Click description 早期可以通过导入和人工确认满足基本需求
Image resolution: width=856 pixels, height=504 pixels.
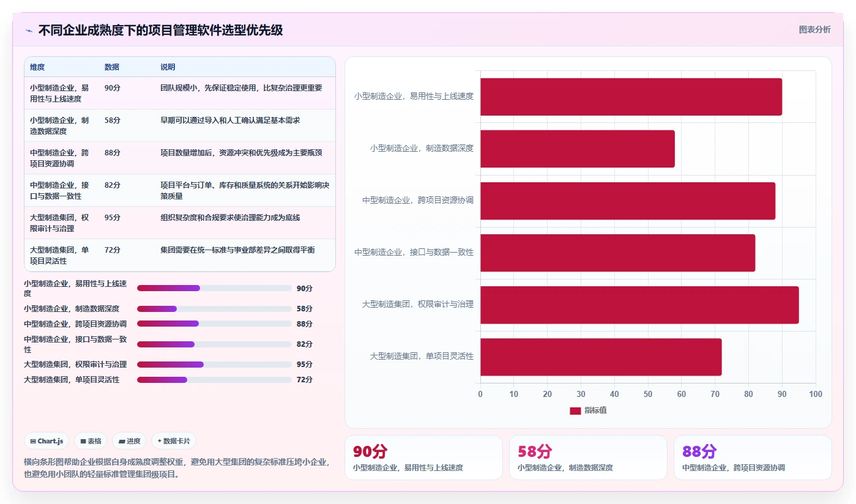point(230,120)
